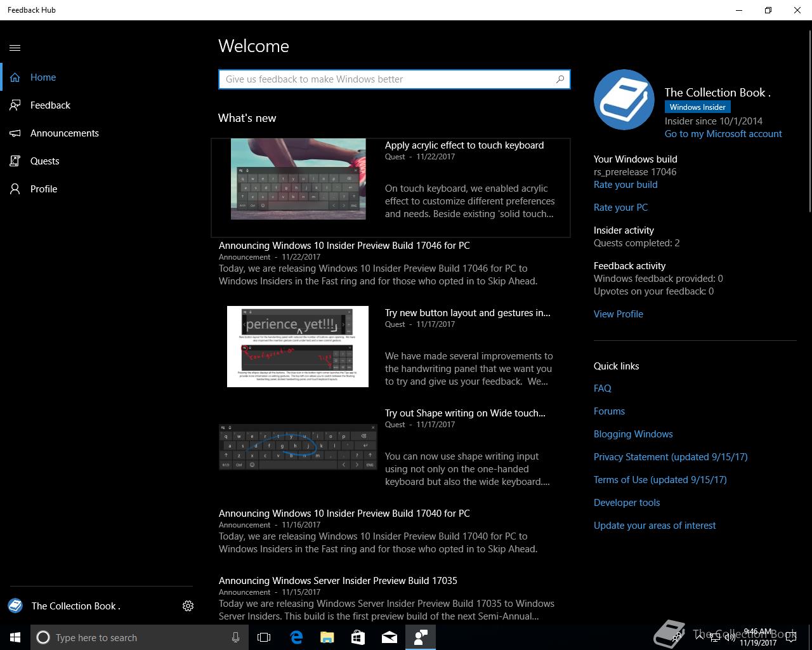Open Try new button layout and gestures quest
The width and height of the screenshot is (812, 650).
468,313
